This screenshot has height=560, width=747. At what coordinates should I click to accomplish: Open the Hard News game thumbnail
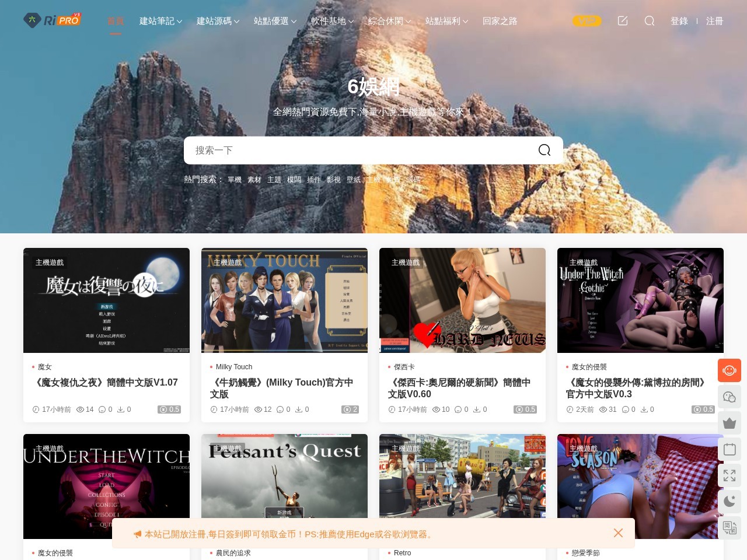[x=462, y=300]
